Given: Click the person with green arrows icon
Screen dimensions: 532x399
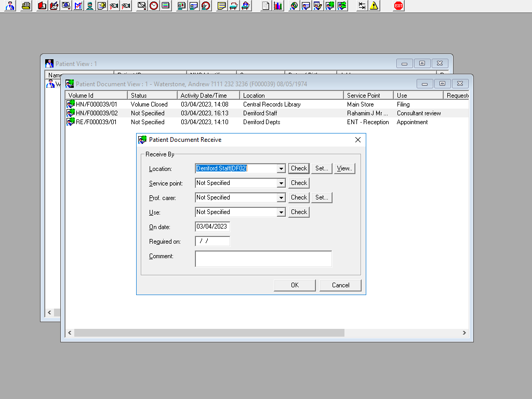Looking at the screenshot, I should [342, 6].
